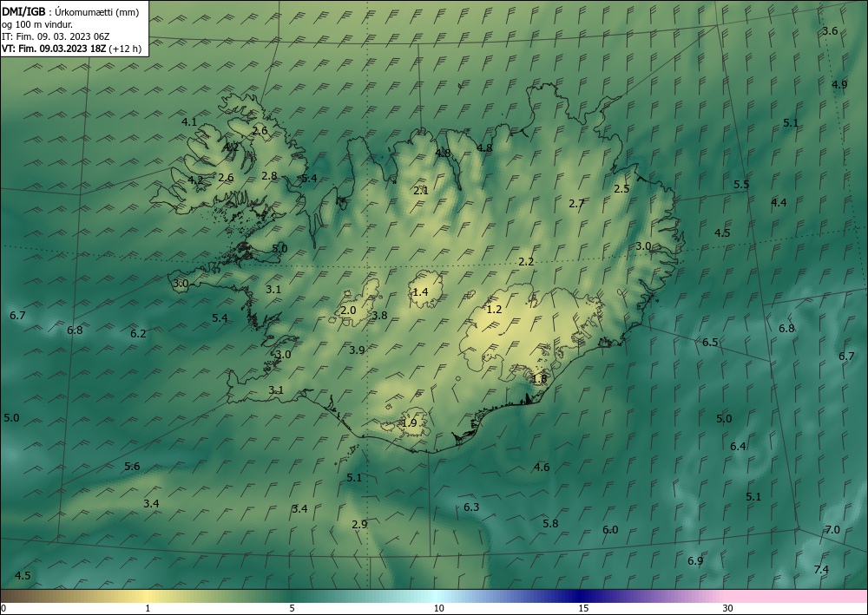Click the 4.1 value northwest of the Westfjords
Screen dimensions: 868x615
pos(189,122)
